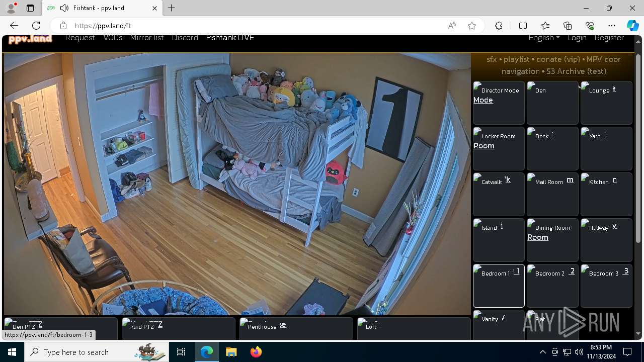Select Fishtank LIVE in navigation
Image resolution: width=644 pixels, height=362 pixels.
point(230,38)
